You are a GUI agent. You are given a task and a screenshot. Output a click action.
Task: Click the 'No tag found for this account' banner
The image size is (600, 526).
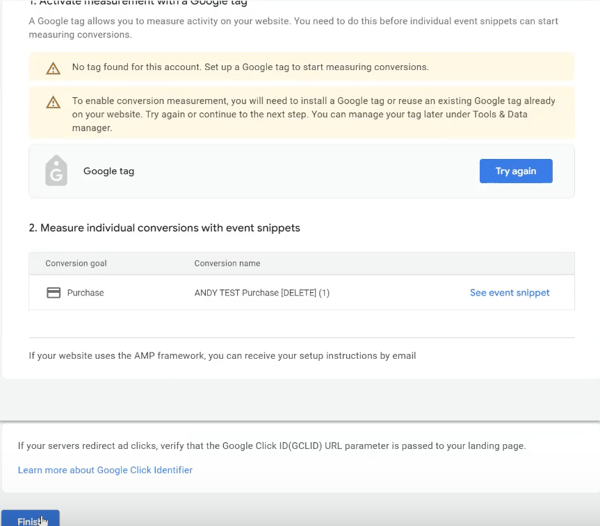[x=250, y=68]
